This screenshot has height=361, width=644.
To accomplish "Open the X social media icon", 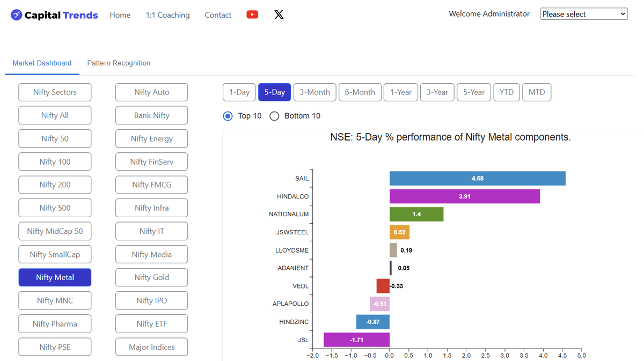I will click(x=279, y=14).
